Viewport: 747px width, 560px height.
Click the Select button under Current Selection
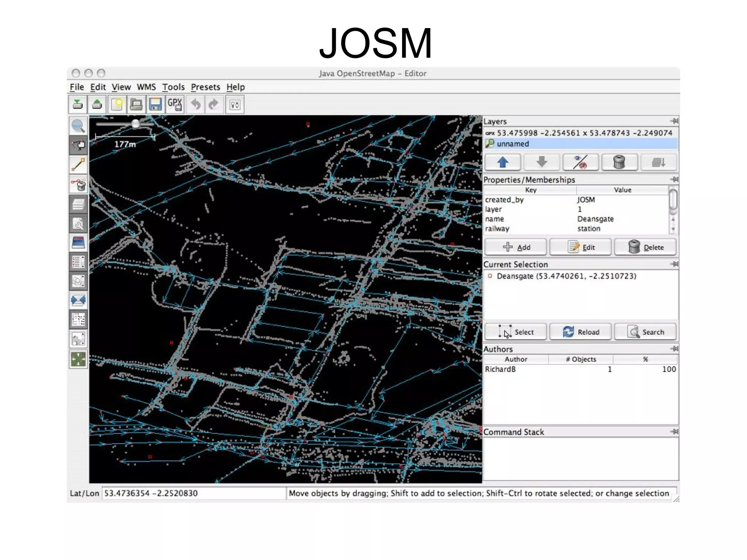click(516, 332)
